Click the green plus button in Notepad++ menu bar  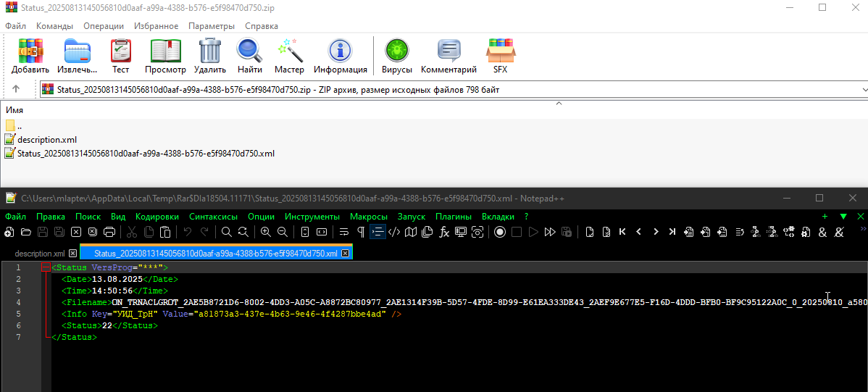[x=825, y=217]
